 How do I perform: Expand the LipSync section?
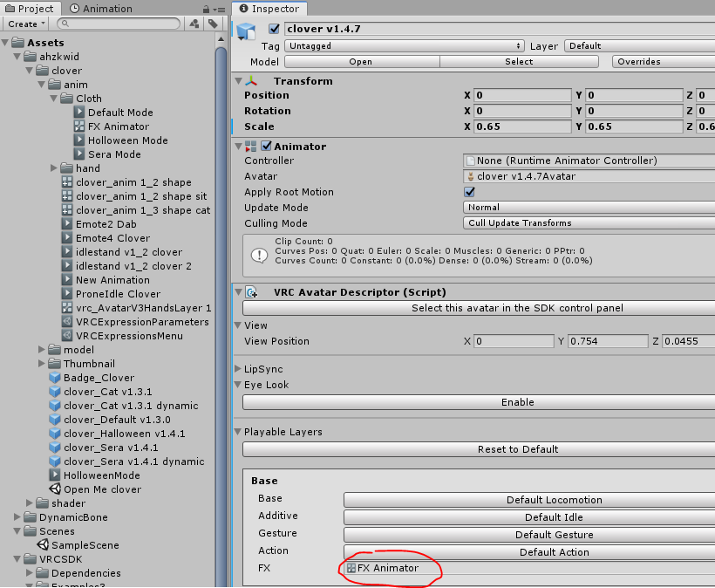coord(238,368)
